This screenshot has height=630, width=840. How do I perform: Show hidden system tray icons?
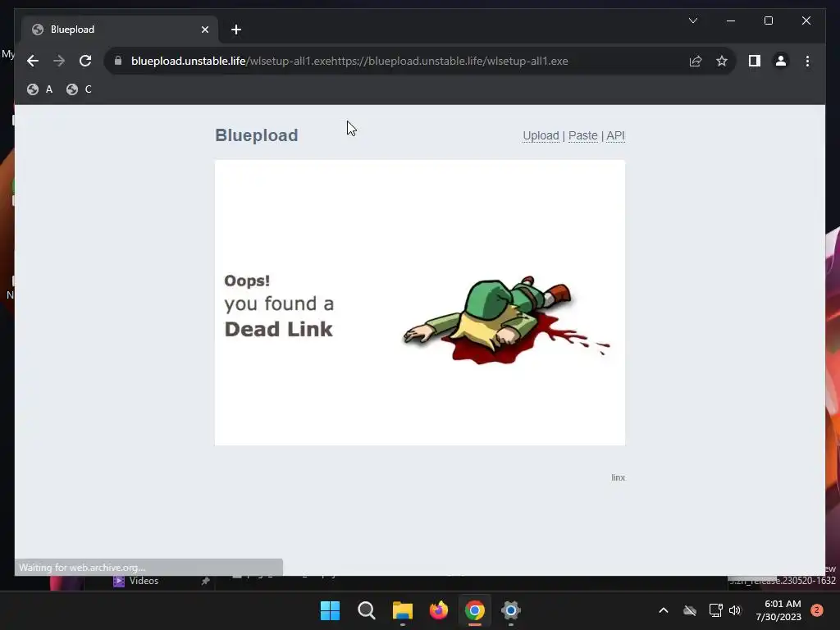click(663, 610)
